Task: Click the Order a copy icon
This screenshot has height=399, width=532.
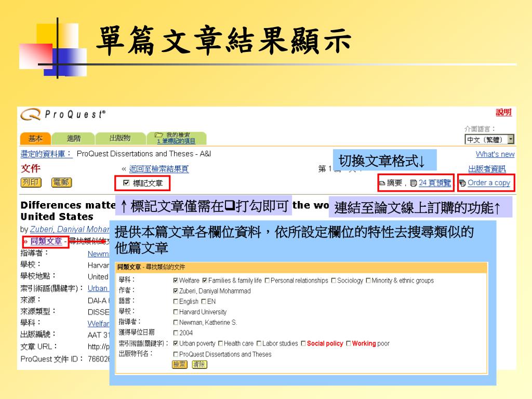Action: tap(462, 183)
